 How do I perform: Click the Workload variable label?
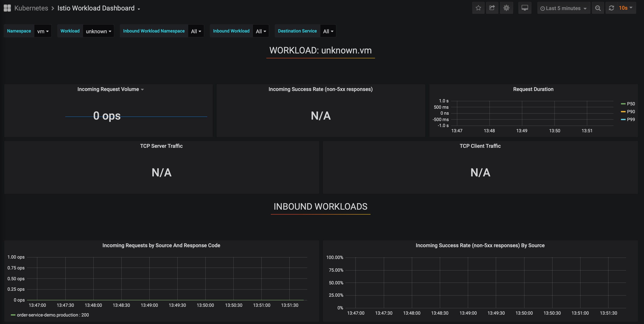pyautogui.click(x=70, y=31)
